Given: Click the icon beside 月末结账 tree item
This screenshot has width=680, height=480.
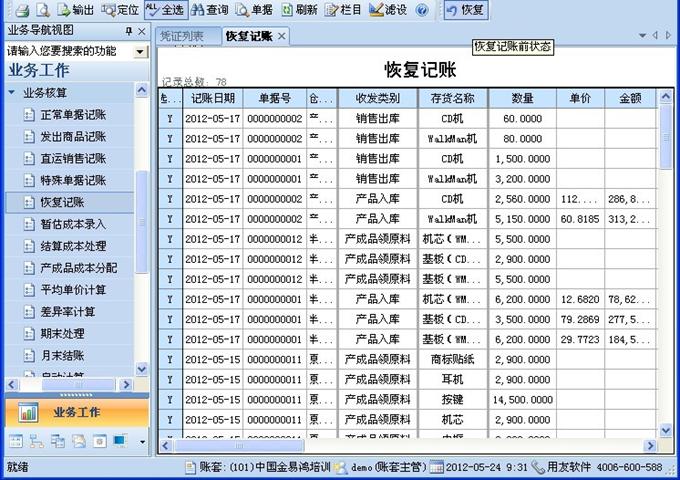Looking at the screenshot, I should tap(29, 356).
